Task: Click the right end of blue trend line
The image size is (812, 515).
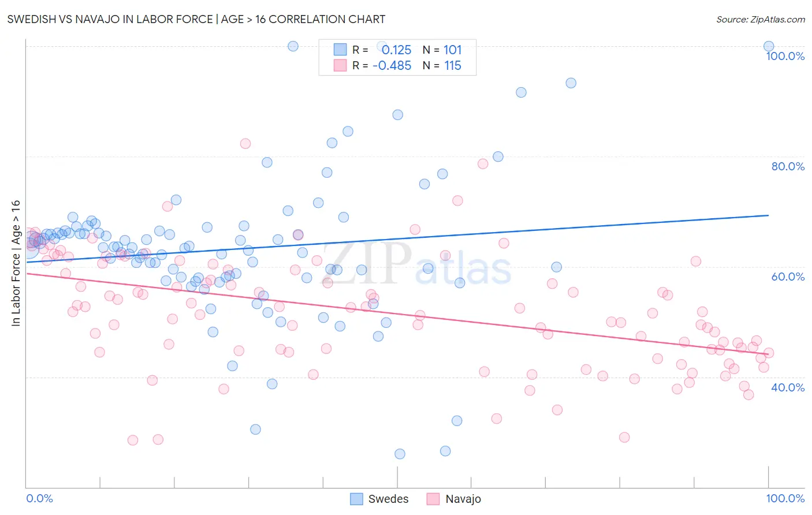Action: pyautogui.click(x=768, y=215)
